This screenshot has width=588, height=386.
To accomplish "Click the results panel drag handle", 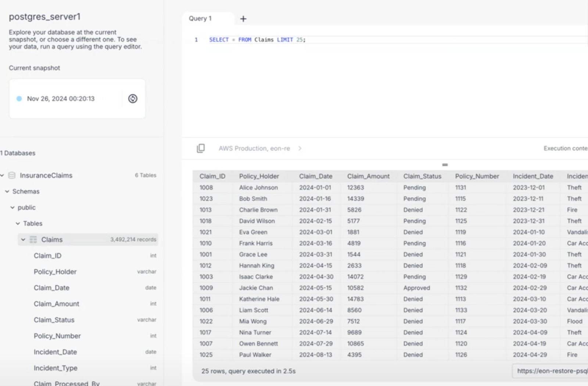I will [445, 165].
